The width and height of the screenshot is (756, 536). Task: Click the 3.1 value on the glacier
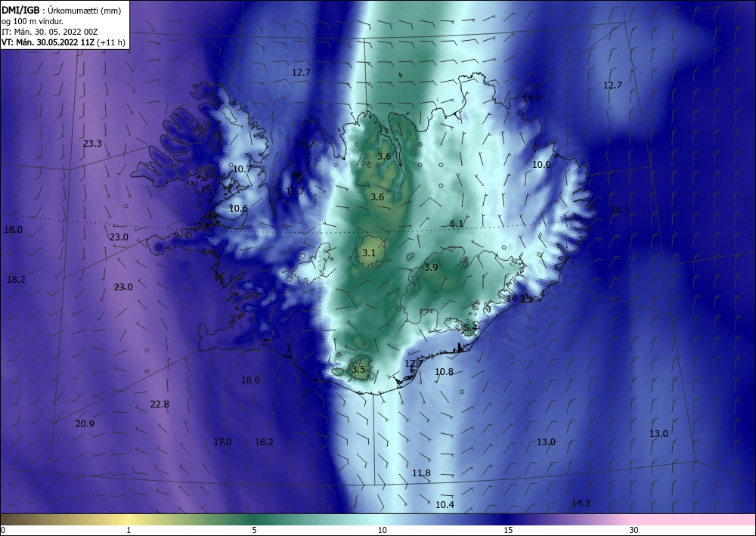tap(369, 253)
